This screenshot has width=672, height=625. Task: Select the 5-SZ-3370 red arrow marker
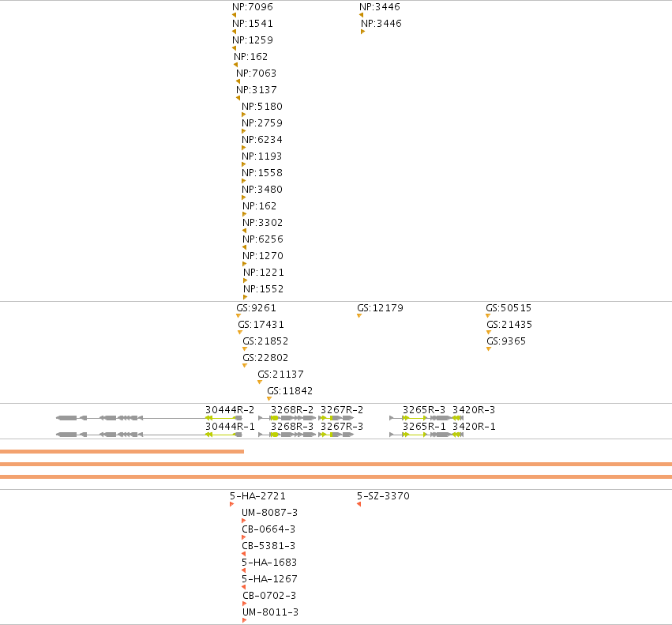[359, 504]
